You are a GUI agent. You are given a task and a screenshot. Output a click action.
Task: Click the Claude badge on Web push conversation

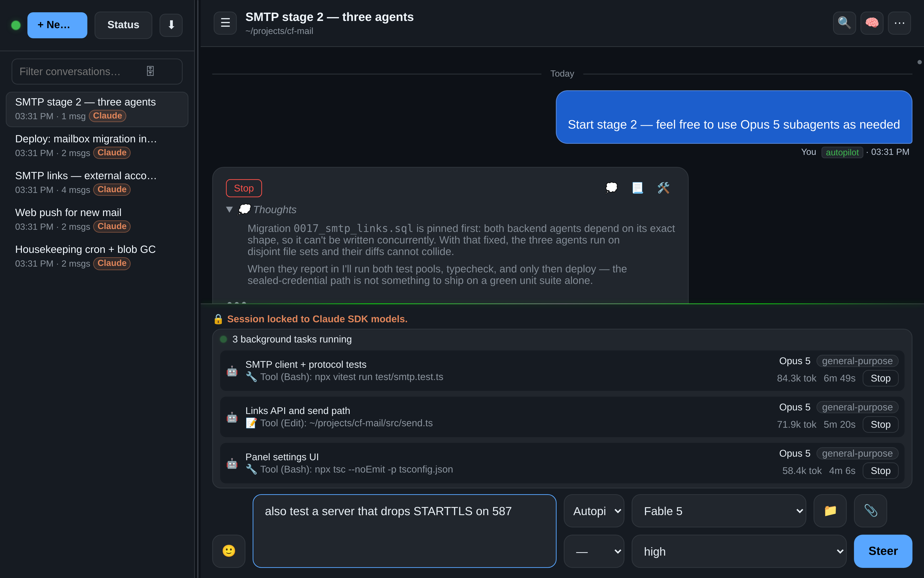112,226
